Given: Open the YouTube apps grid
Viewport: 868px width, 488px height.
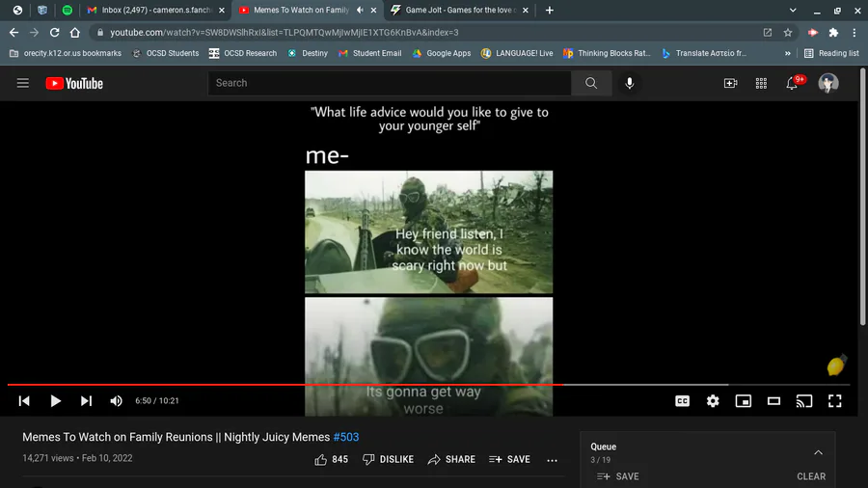Looking at the screenshot, I should (x=761, y=83).
